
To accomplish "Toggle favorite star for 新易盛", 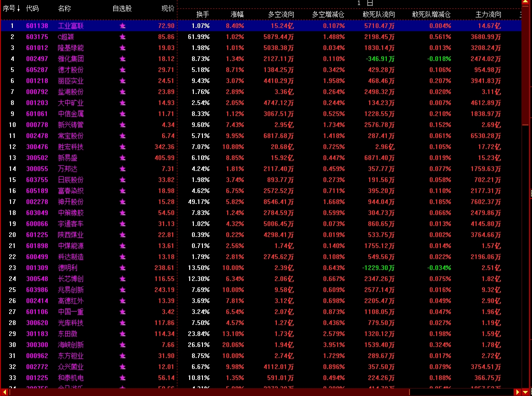I will click(122, 158).
